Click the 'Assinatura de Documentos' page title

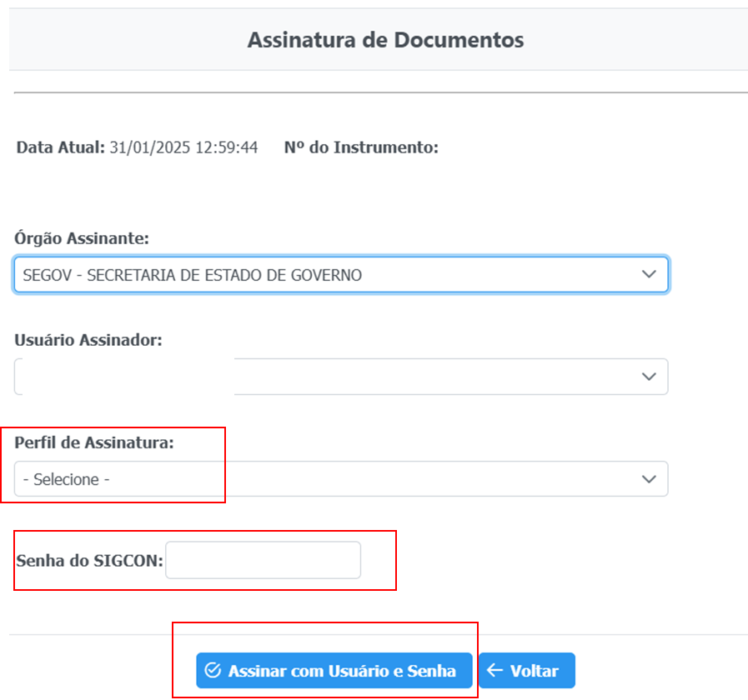(x=385, y=39)
